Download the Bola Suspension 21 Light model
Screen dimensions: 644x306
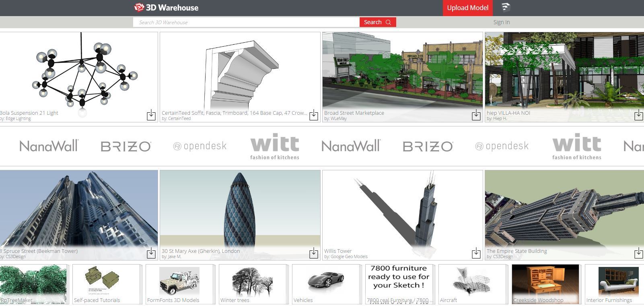tap(151, 115)
